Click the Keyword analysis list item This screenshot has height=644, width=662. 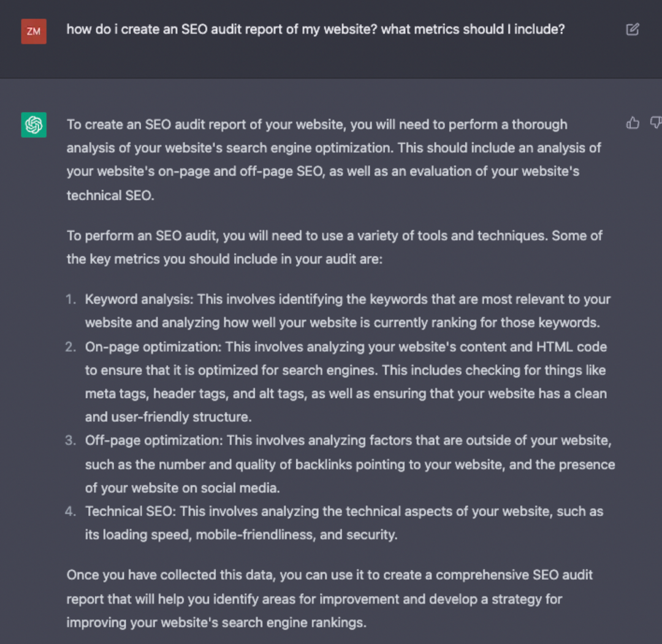coord(348,311)
